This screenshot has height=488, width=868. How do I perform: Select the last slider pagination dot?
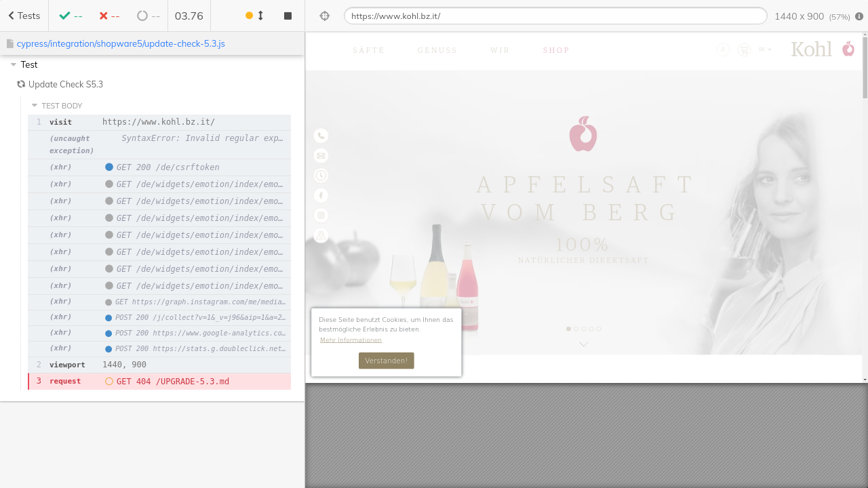(x=599, y=329)
